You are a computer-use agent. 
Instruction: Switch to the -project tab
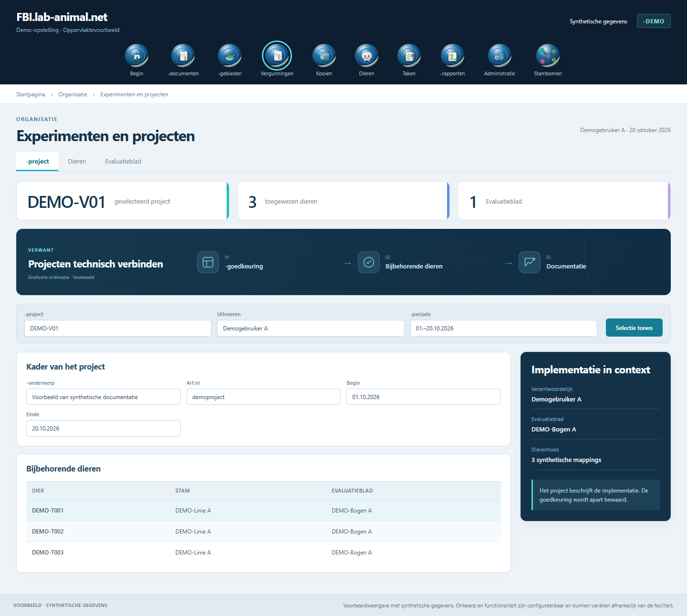(x=37, y=162)
